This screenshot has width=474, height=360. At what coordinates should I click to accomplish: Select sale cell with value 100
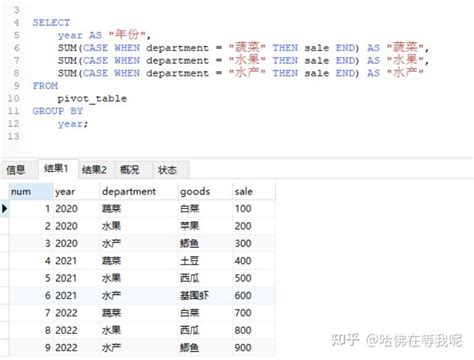(254, 209)
